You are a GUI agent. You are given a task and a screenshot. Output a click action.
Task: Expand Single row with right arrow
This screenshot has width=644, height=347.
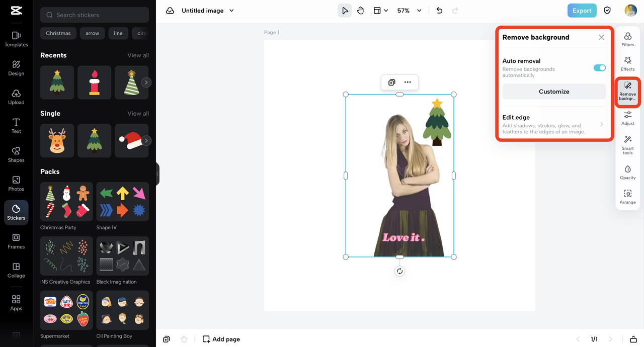(x=146, y=141)
